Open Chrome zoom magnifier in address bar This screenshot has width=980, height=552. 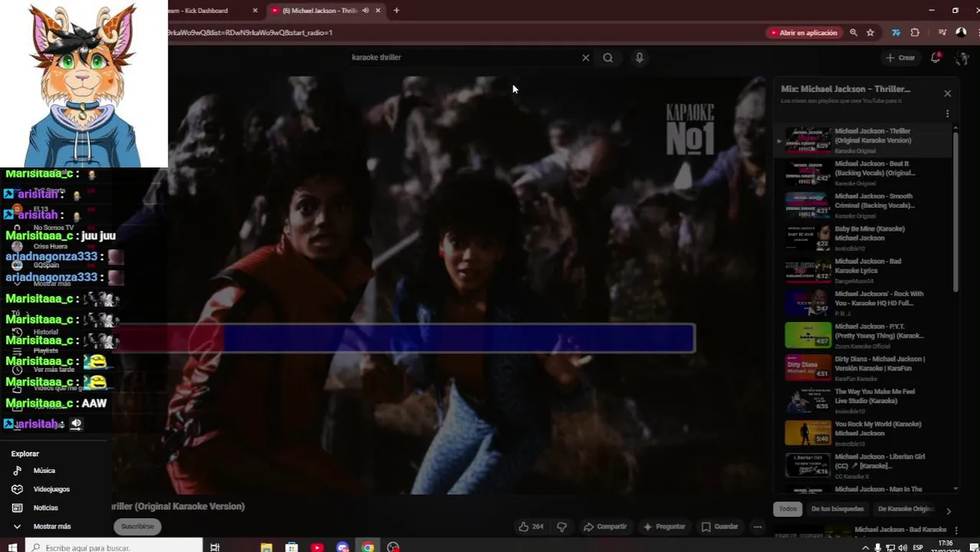[x=853, y=33]
